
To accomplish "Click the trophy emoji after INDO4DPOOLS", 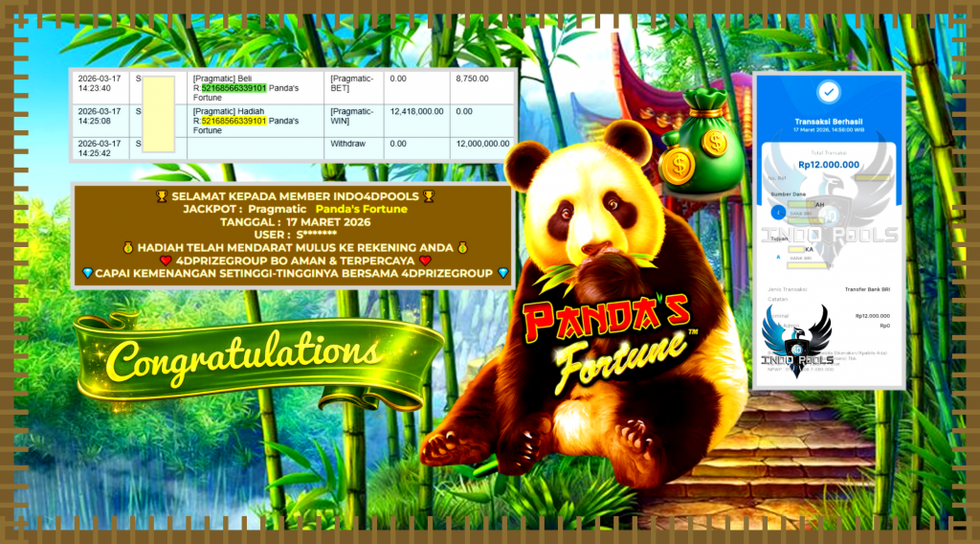I will (x=429, y=196).
